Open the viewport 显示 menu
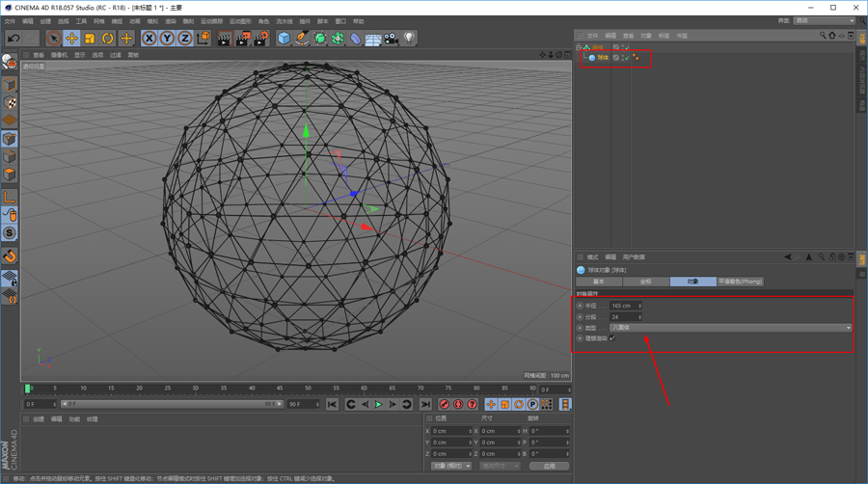Image resolution: width=868 pixels, height=484 pixels. click(x=80, y=55)
